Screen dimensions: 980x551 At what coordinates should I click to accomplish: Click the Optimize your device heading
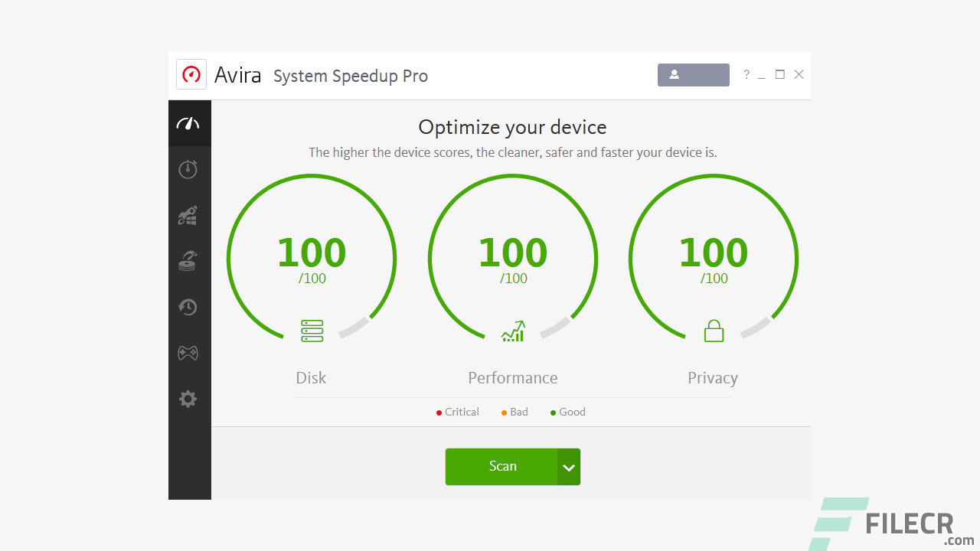tap(512, 127)
